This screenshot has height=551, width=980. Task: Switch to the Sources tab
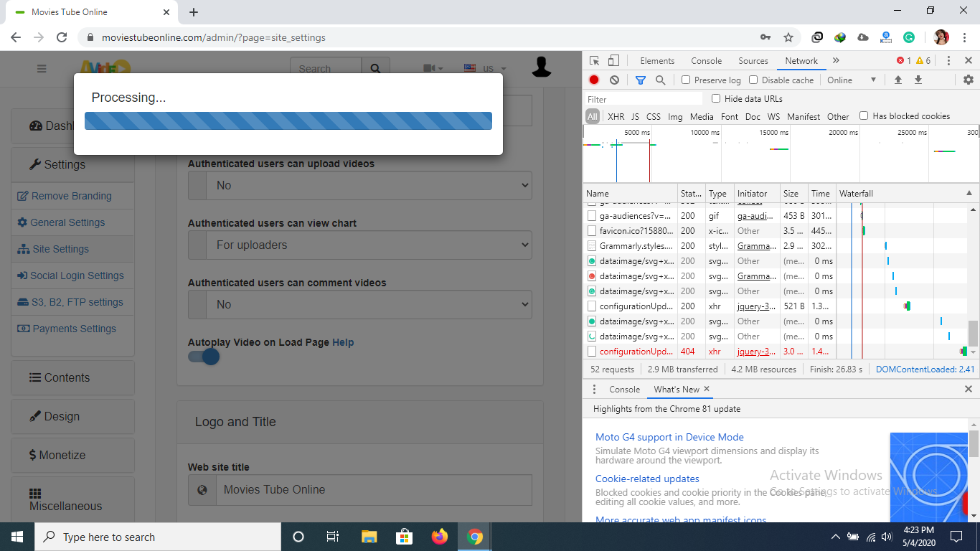pyautogui.click(x=753, y=61)
